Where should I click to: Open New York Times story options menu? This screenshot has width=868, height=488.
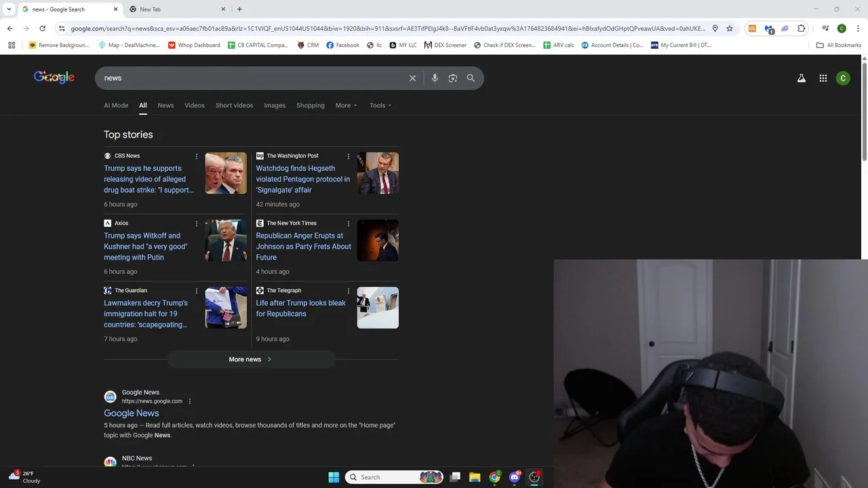349,223
